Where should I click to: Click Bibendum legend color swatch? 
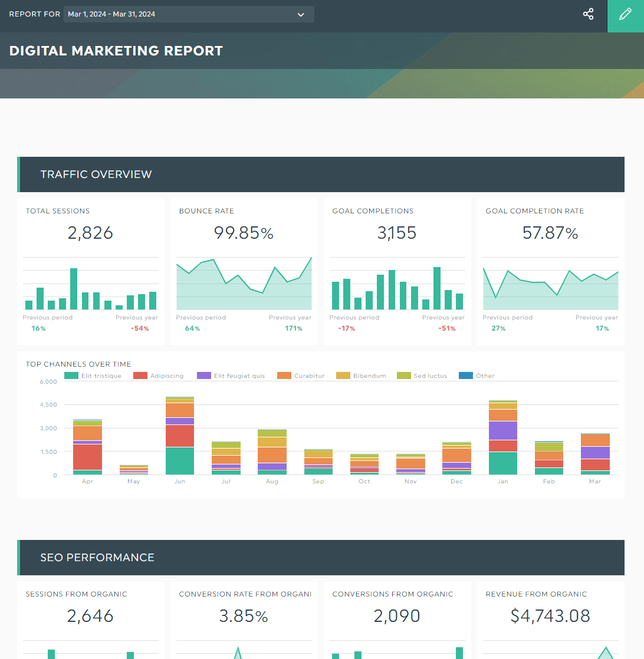(343, 375)
